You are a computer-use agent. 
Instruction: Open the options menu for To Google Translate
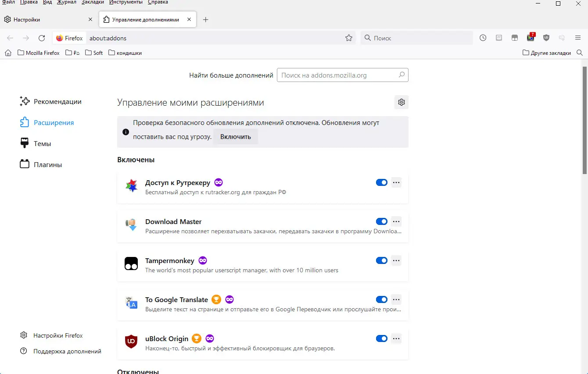click(396, 299)
